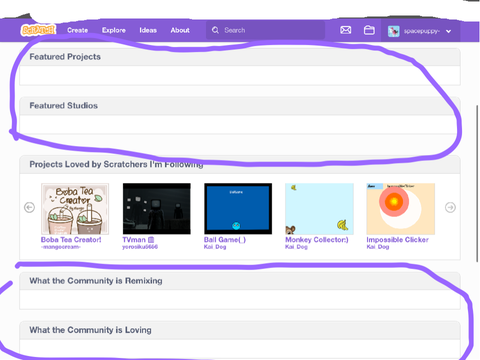Click the Ball Game(_) title link

pos(225,240)
